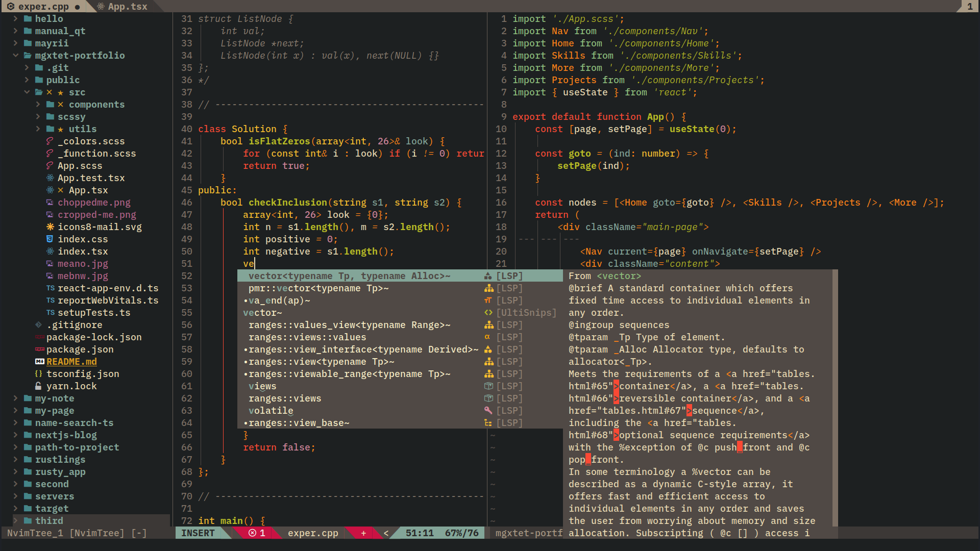Viewport: 980px width, 551px height.
Task: Collapse the src folder
Action: 27,92
